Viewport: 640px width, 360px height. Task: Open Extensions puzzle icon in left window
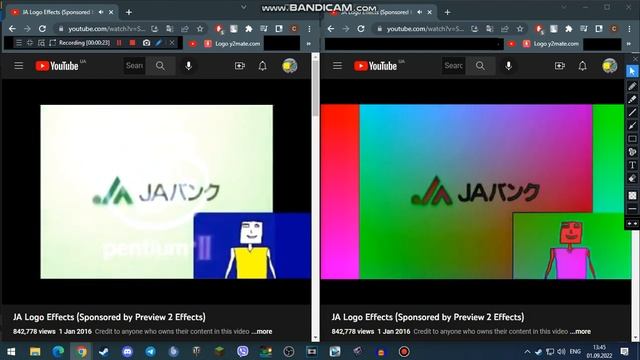tap(249, 29)
